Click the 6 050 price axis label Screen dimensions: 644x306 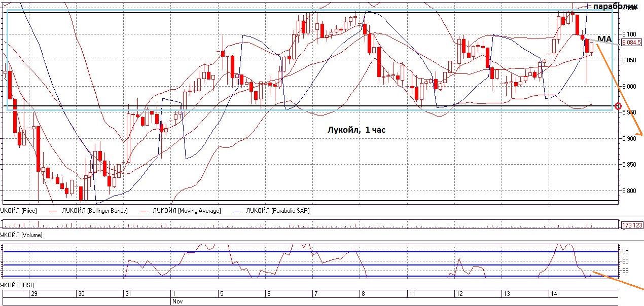628,60
